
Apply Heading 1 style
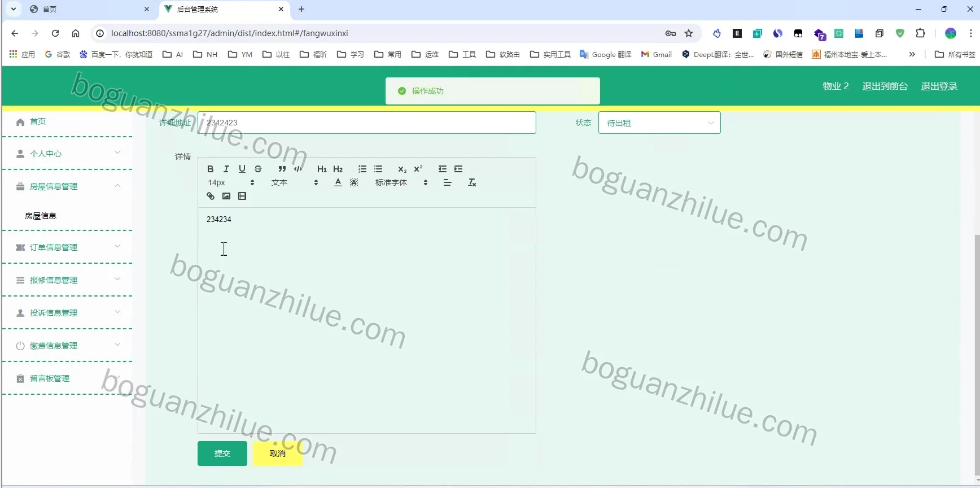(322, 169)
